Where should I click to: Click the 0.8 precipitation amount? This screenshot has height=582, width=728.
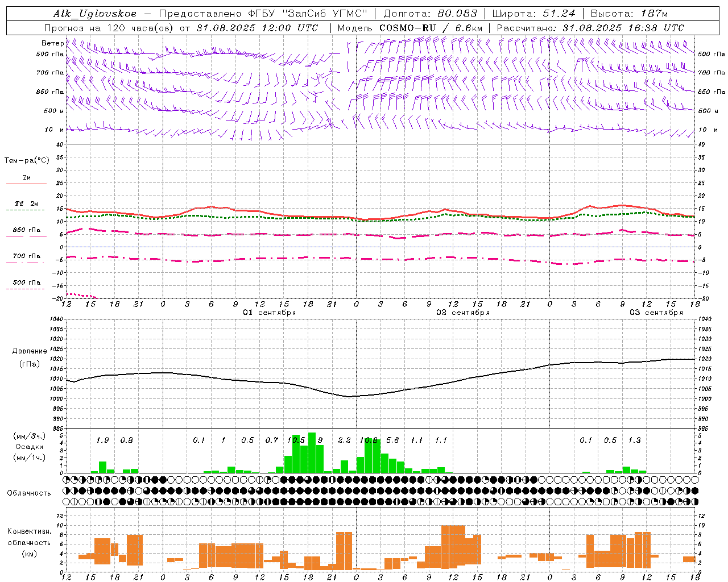[x=126, y=440]
